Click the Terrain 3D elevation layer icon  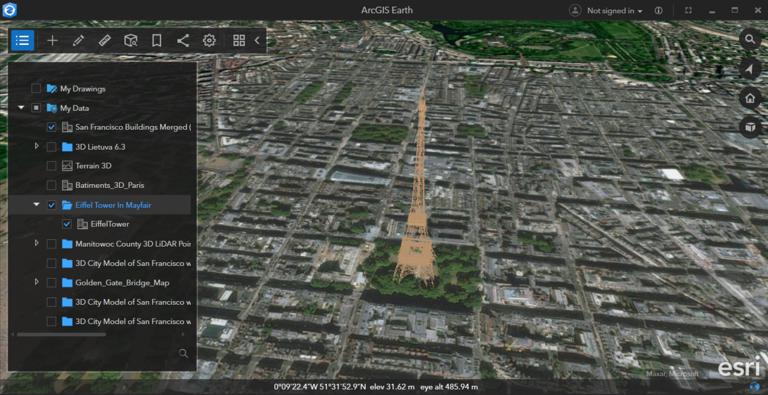67,166
